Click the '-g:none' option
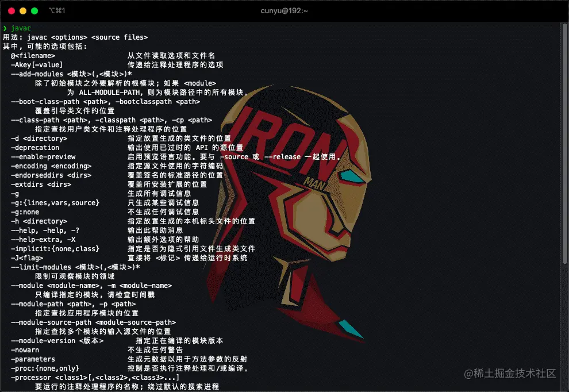The height and width of the screenshot is (392, 569). pos(25,212)
